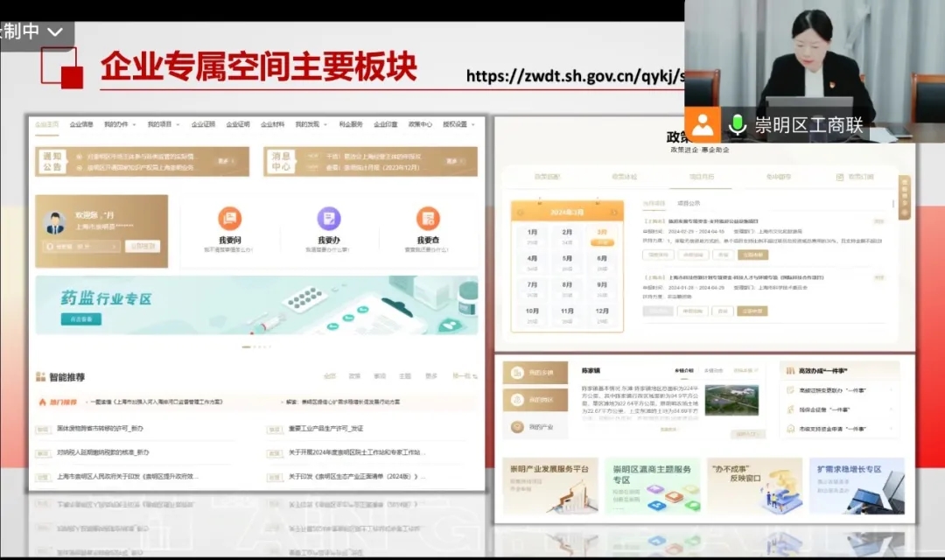Click the teal button on 药监行业专区 banner
The image size is (945, 560).
(80, 319)
